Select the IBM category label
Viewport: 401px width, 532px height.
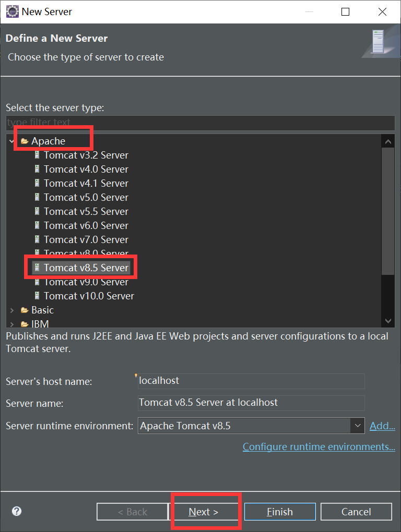click(x=40, y=324)
